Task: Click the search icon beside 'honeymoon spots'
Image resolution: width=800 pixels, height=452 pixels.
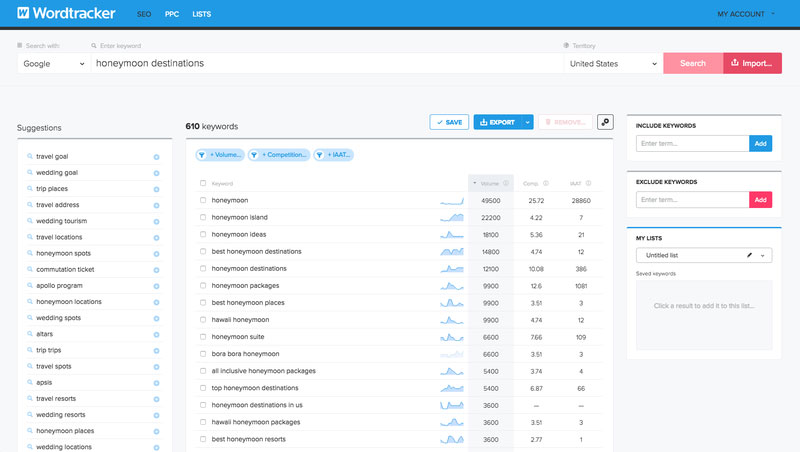Action: click(x=29, y=253)
